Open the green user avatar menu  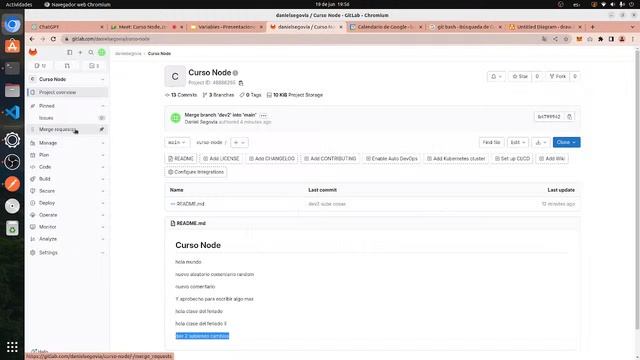(102, 52)
